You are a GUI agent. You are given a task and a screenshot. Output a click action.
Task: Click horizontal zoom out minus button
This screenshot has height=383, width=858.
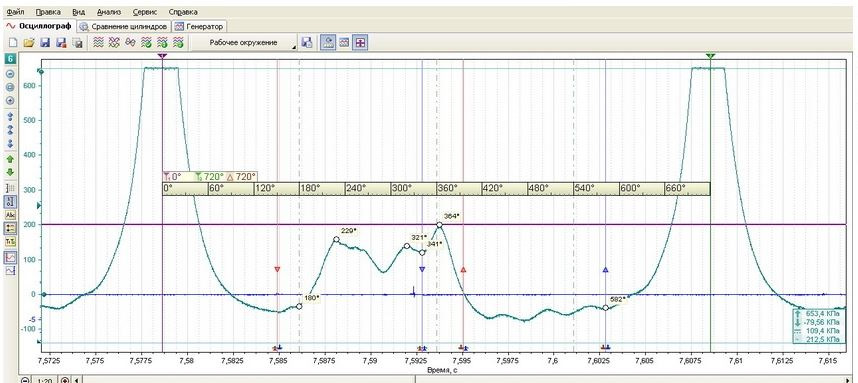pyautogui.click(x=25, y=380)
